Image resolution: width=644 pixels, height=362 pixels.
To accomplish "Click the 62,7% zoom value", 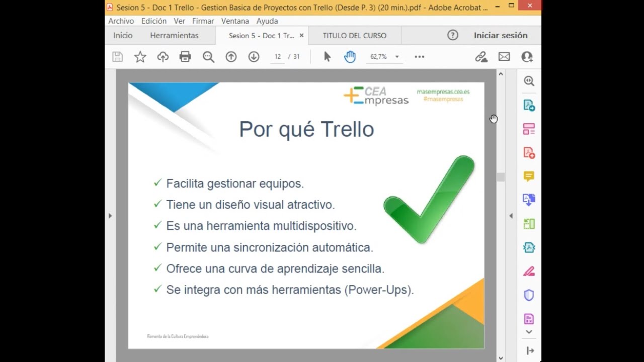I will (x=378, y=57).
